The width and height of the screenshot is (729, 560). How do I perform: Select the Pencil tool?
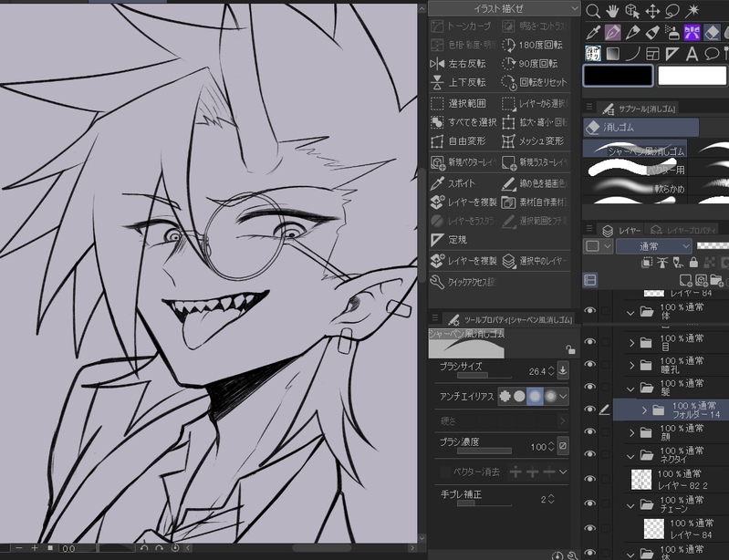tap(632, 33)
